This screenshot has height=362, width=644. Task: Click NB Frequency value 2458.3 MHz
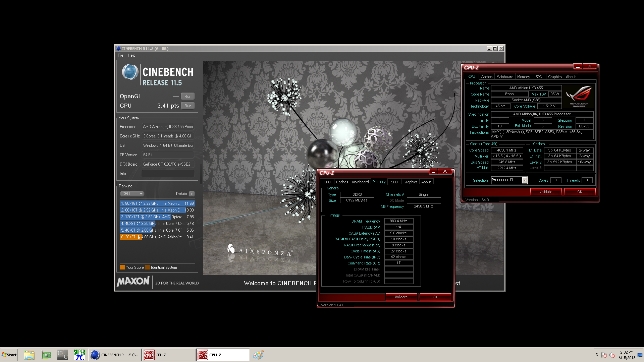click(x=424, y=206)
